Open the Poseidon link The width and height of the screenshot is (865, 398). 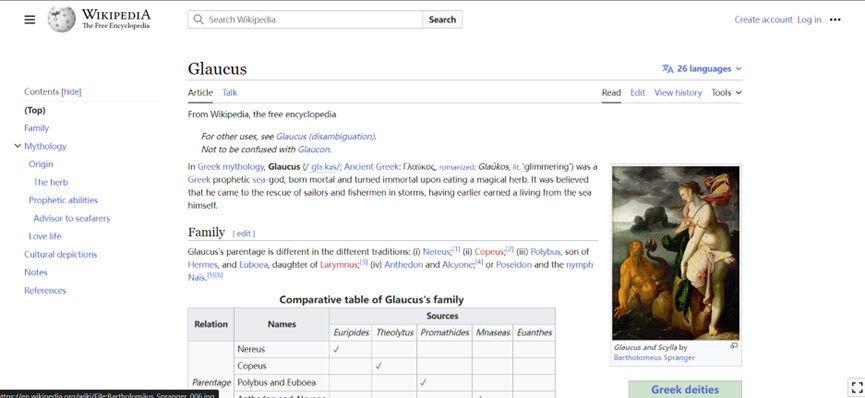tap(514, 265)
